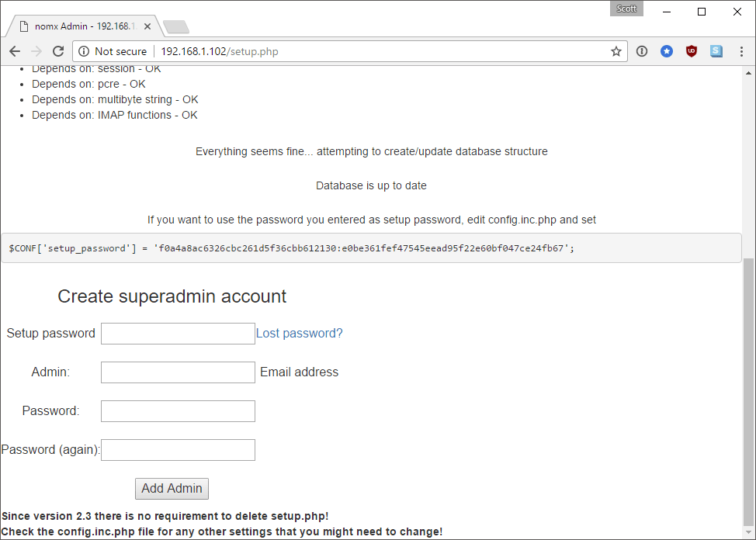Click the circled info extension icon

click(642, 51)
